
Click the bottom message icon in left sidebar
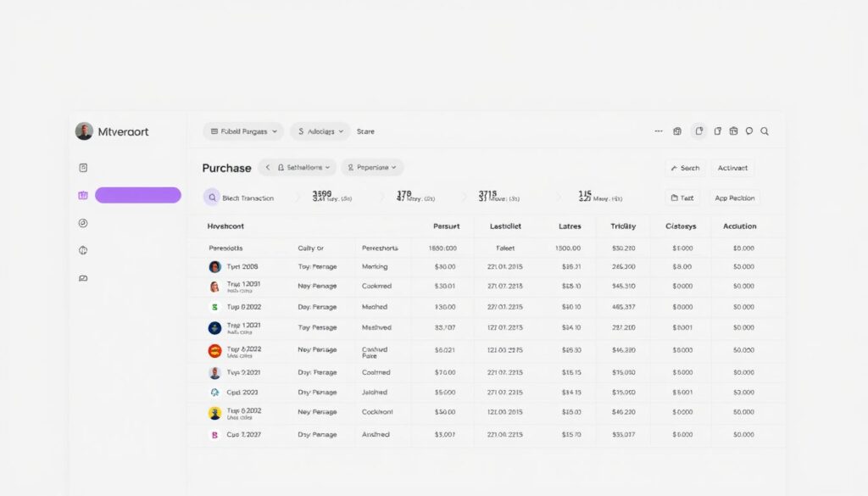[x=83, y=278]
